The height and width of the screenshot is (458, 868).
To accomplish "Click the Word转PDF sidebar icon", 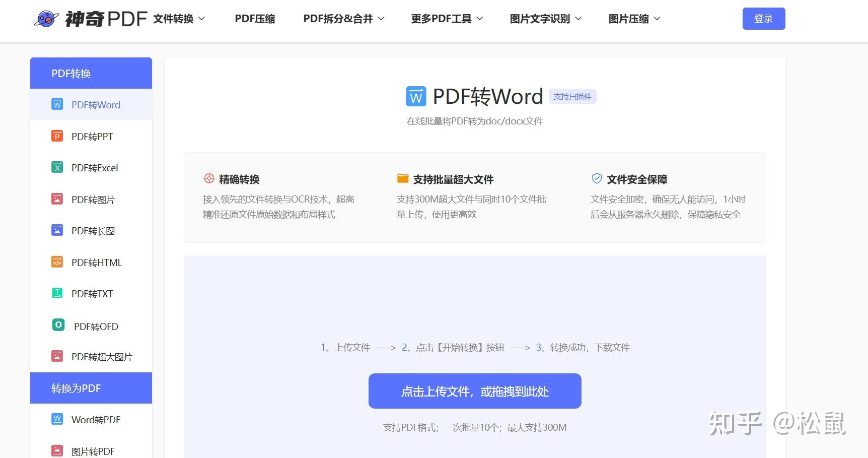I will 57,419.
